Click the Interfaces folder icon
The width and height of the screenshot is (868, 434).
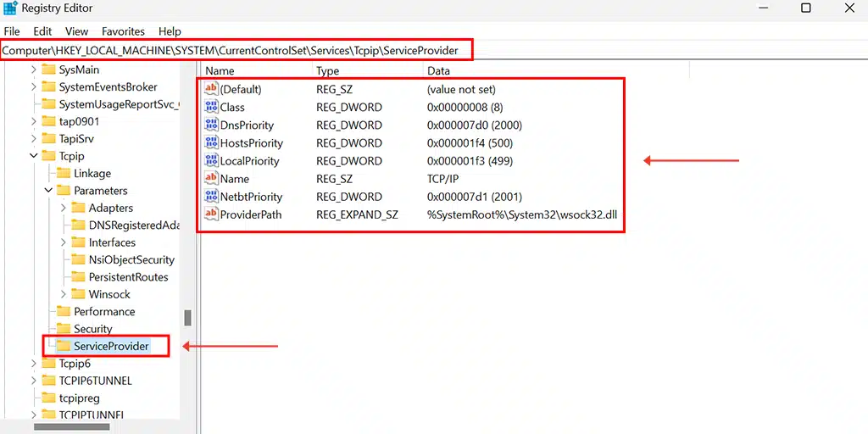pos(79,242)
